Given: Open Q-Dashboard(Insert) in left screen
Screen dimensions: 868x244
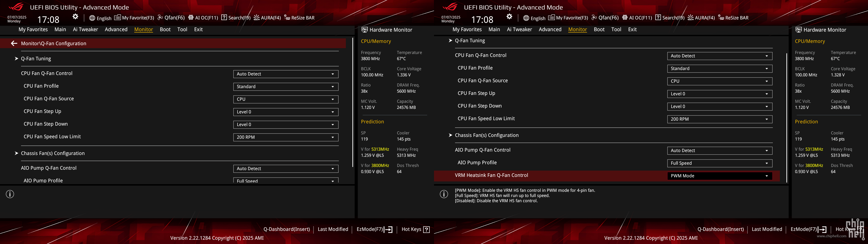Looking at the screenshot, I should tap(286, 229).
